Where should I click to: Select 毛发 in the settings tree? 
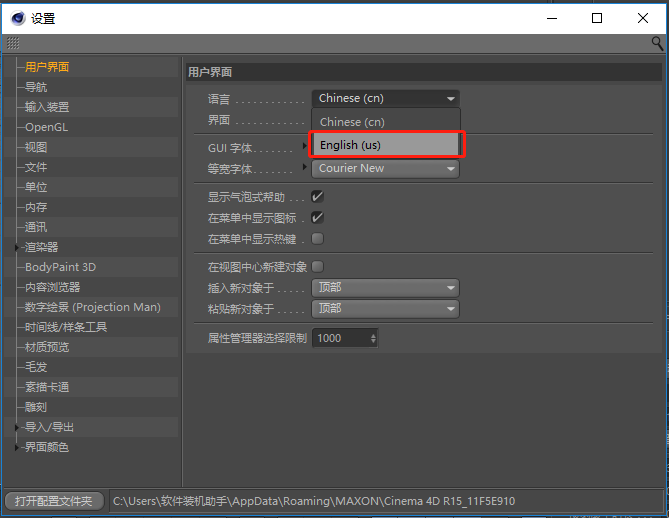(x=36, y=367)
